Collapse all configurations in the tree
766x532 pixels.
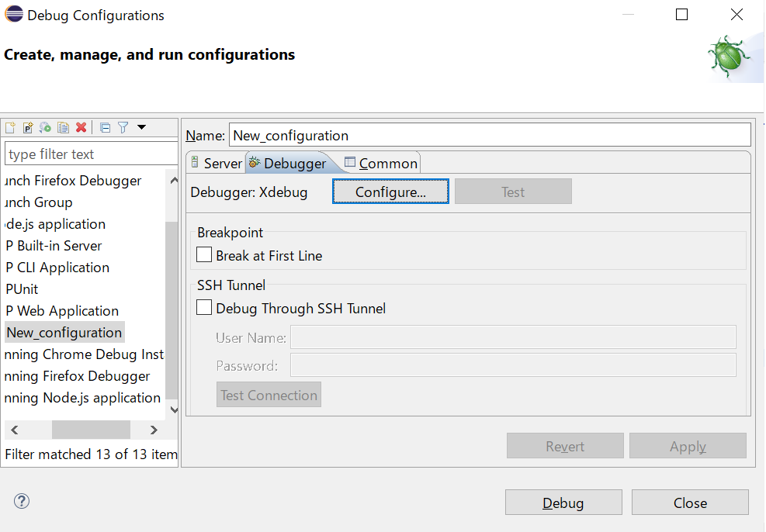point(105,128)
